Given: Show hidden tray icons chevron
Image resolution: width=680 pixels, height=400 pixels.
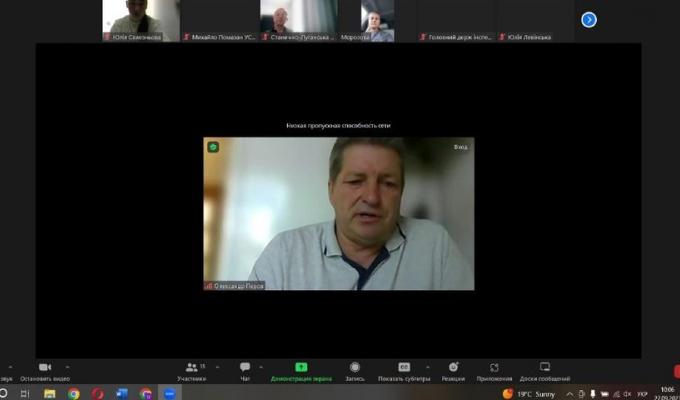Looking at the screenshot, I should coord(569,394).
